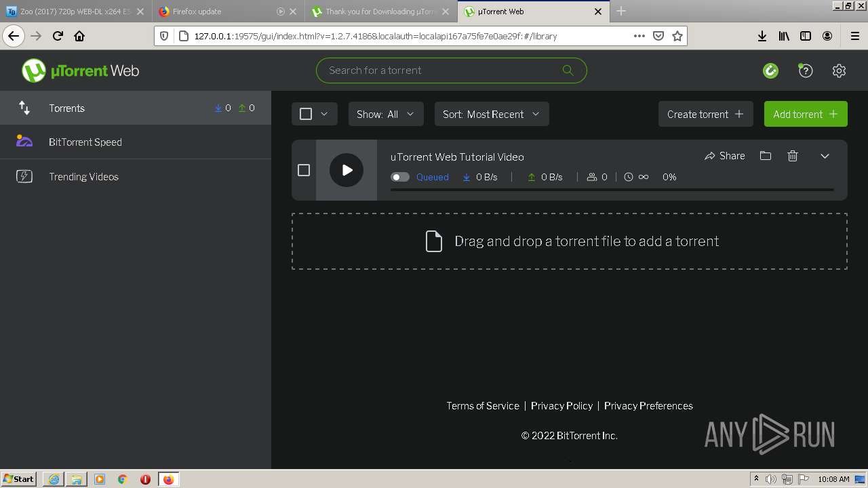
Task: Switch to the Firefox update tab
Action: 229,12
